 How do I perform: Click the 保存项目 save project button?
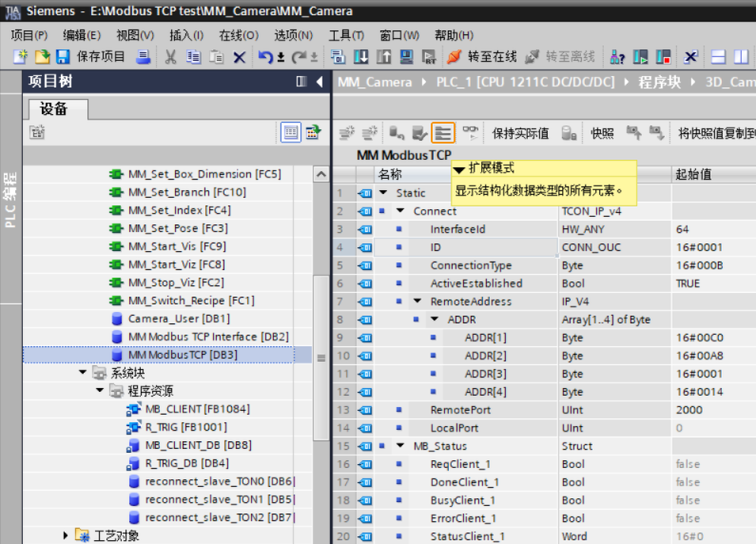(100, 57)
